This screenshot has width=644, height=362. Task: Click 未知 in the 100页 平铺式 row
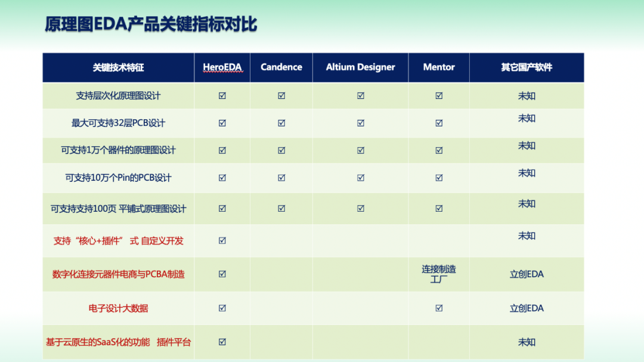click(x=527, y=204)
